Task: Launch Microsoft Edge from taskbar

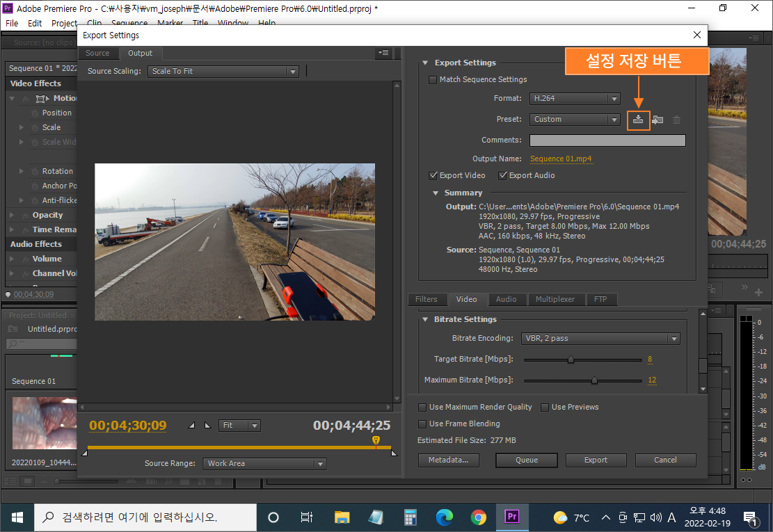Action: coord(444,517)
